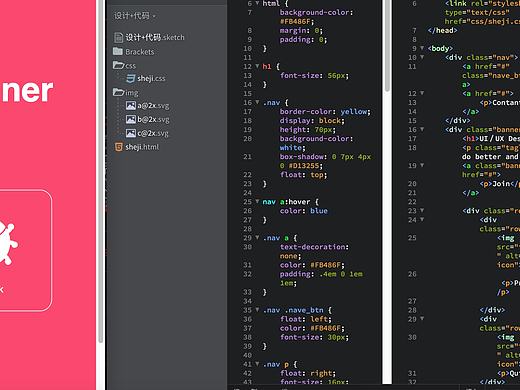Viewport: 520px width, 390px height.
Task: Click the closed Brackets folder icon
Action: [x=118, y=51]
